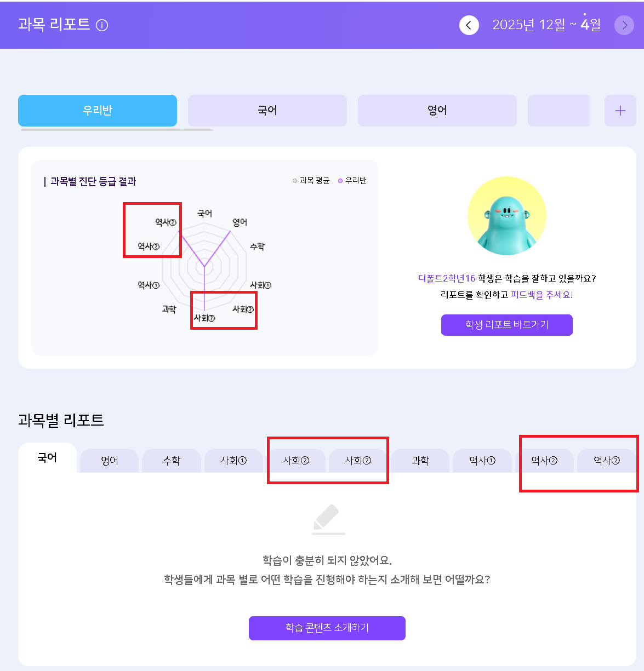Click the 과목 평균 legend marker
The image size is (644, 671).
(x=295, y=181)
